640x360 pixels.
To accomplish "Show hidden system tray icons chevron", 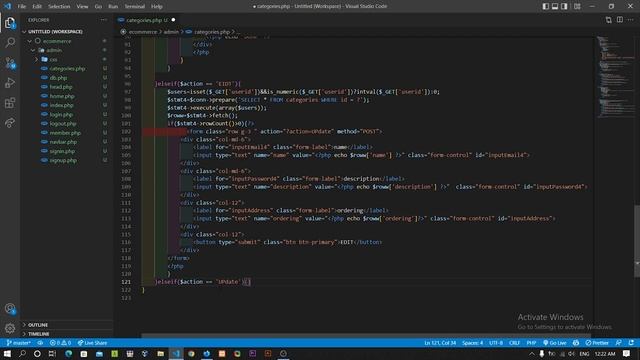I will point(531,353).
